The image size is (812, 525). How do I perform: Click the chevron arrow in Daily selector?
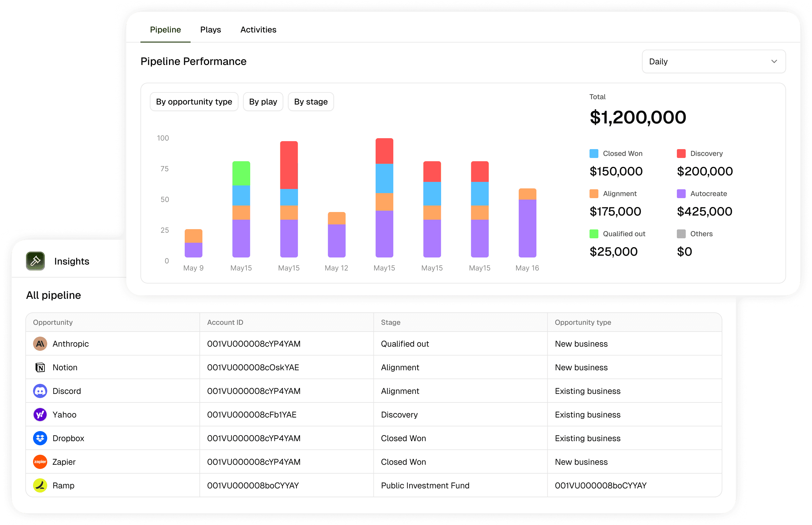774,62
